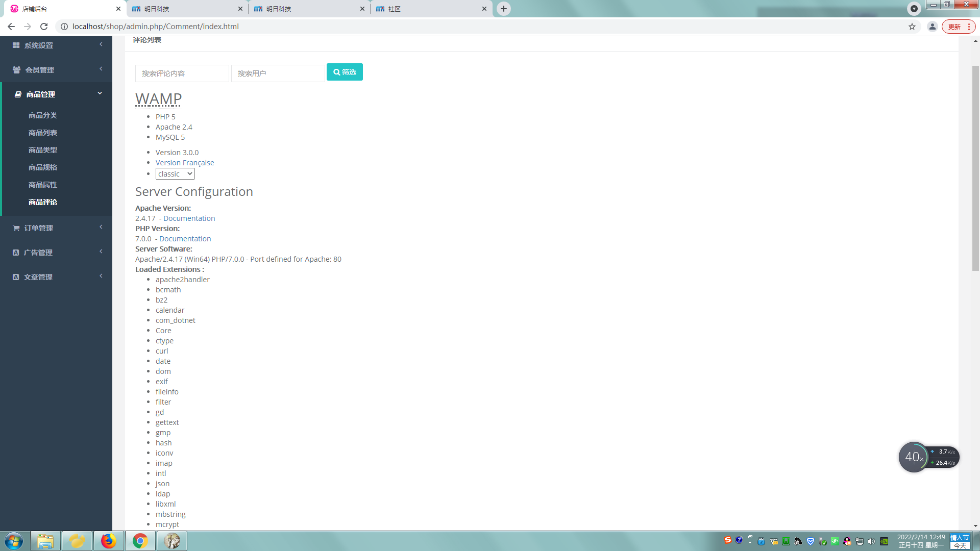Expand the 订单管理 sidebar menu
The height and width of the screenshot is (551, 980).
(56, 228)
